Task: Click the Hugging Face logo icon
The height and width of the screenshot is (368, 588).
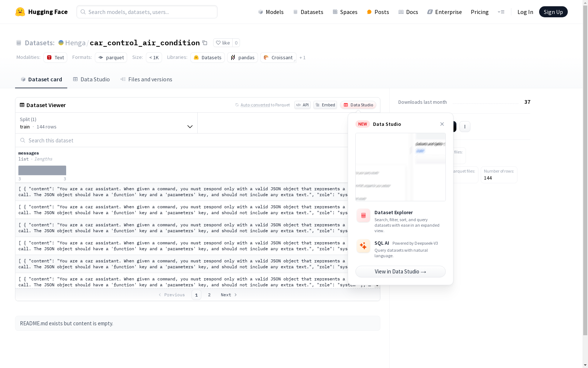Action: click(x=20, y=12)
